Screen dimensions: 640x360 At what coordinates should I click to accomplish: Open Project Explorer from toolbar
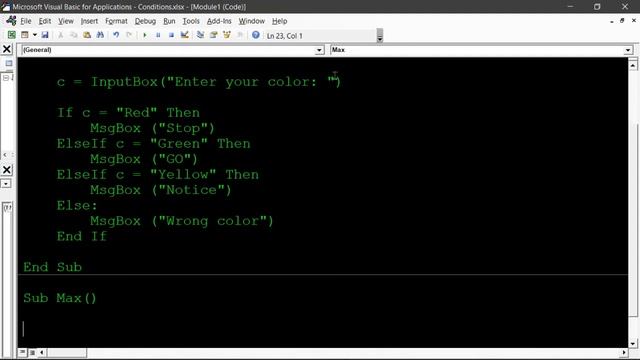(200, 35)
